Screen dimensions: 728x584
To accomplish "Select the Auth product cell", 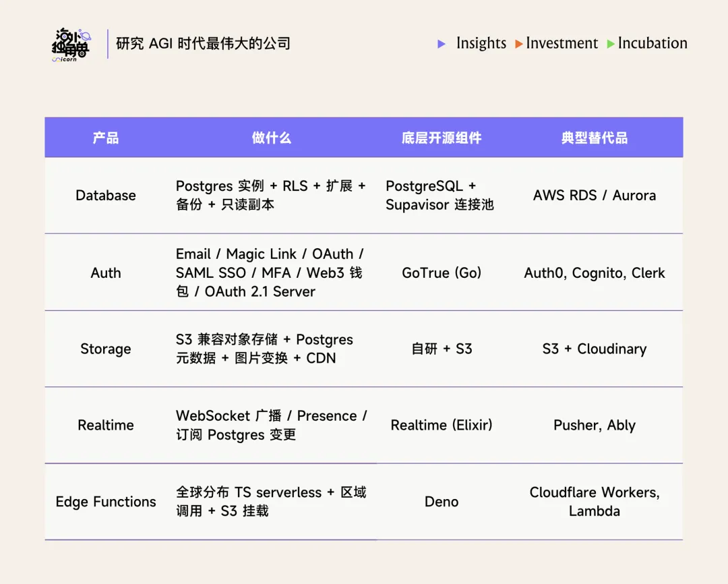I will coord(106,272).
